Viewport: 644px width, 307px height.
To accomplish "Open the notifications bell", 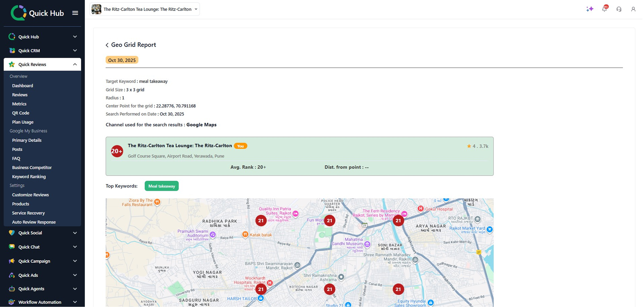I will 604,9.
